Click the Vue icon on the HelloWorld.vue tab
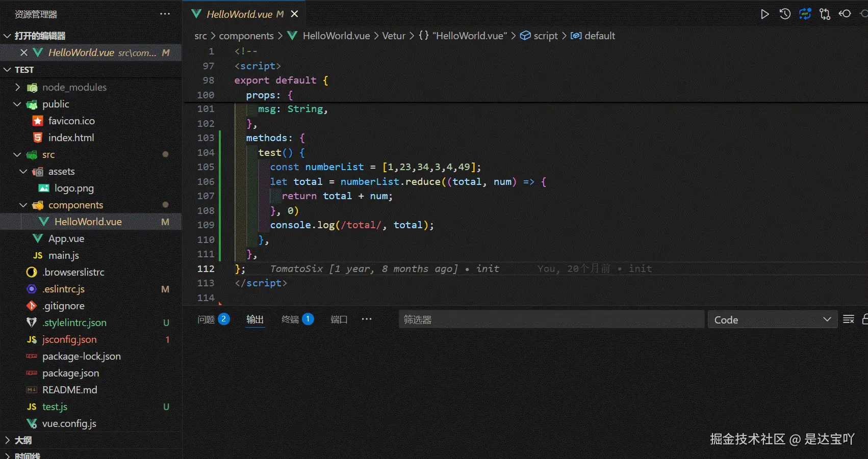This screenshot has width=868, height=459. tap(196, 14)
